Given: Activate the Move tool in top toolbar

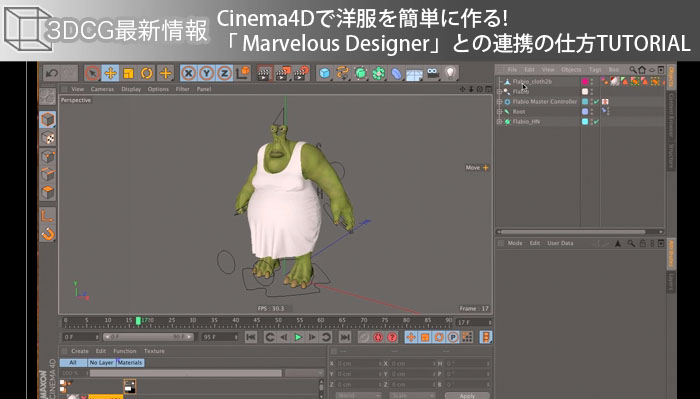Looking at the screenshot, I should pyautogui.click(x=110, y=73).
